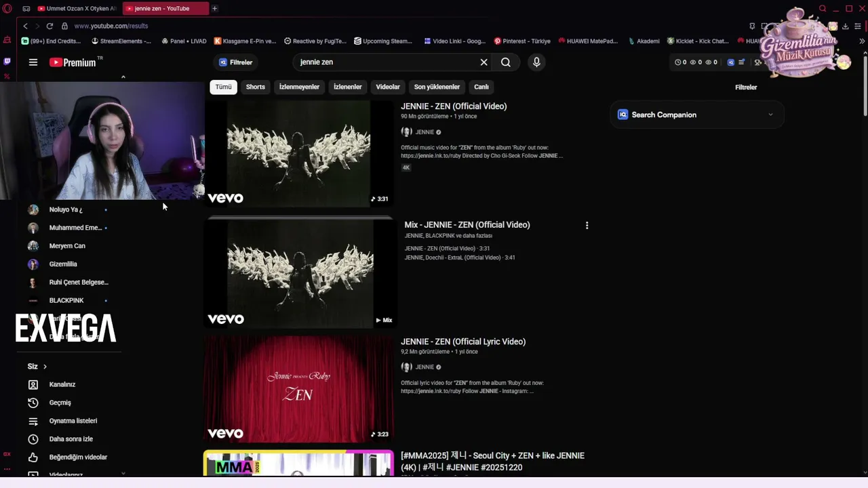Open the Upcoming Steam bookmark
The width and height of the screenshot is (868, 488).
pos(383,41)
